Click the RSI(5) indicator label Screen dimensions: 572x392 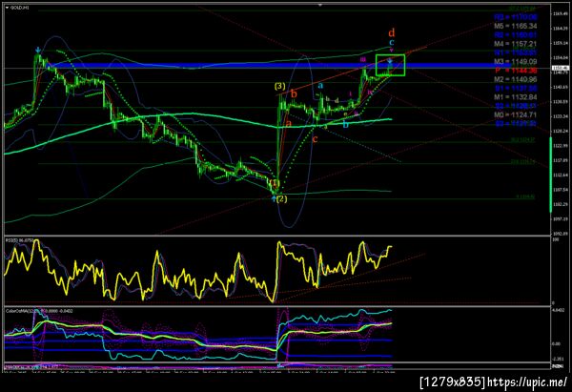point(19,240)
